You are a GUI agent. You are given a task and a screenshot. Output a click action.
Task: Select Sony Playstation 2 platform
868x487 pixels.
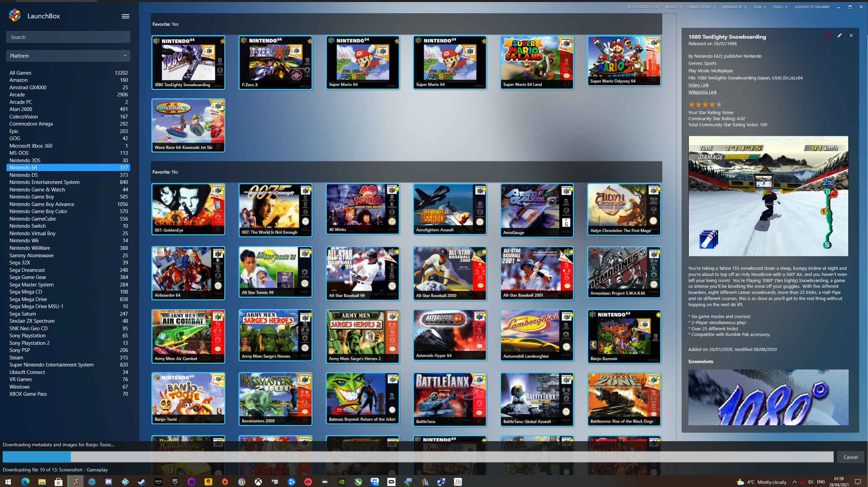pyautogui.click(x=68, y=343)
